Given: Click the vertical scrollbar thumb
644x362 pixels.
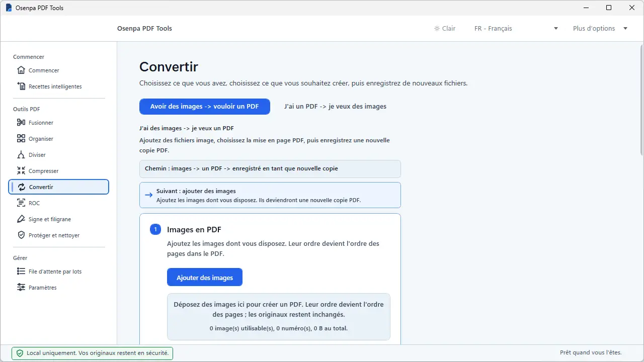Looking at the screenshot, I should pos(641,100).
